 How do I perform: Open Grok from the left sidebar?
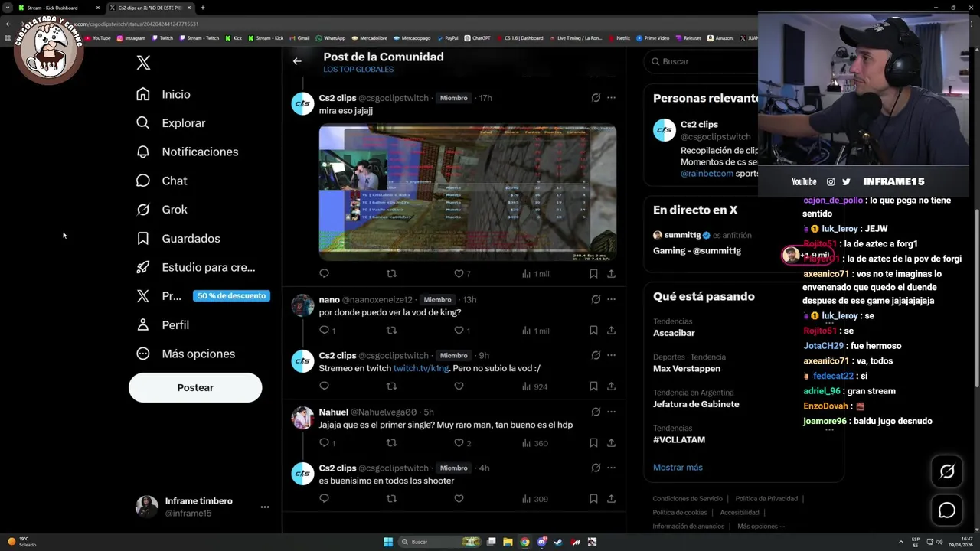click(162, 210)
